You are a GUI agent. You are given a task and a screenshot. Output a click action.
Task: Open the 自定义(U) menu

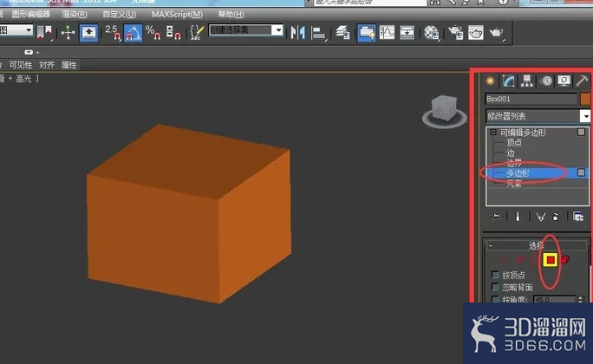point(120,15)
